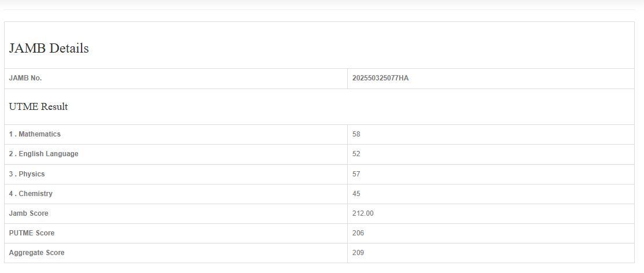Click the horizontal divider above the JAMB panel

[x=322, y=10]
